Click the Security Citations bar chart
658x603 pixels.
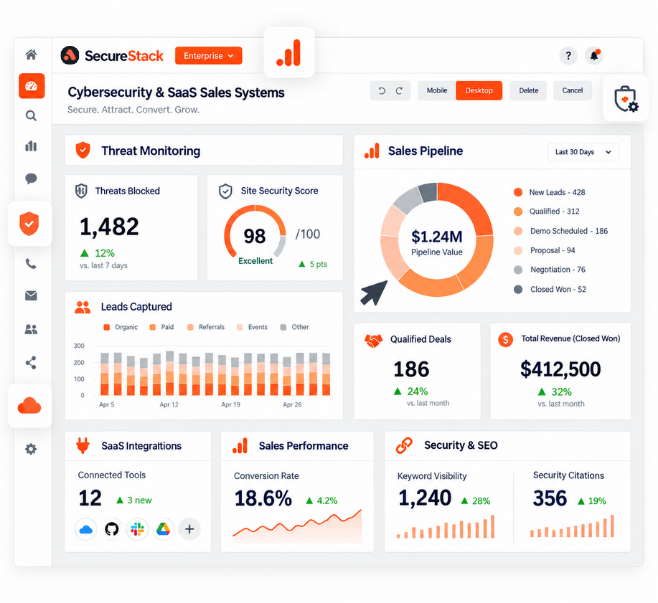click(x=572, y=527)
